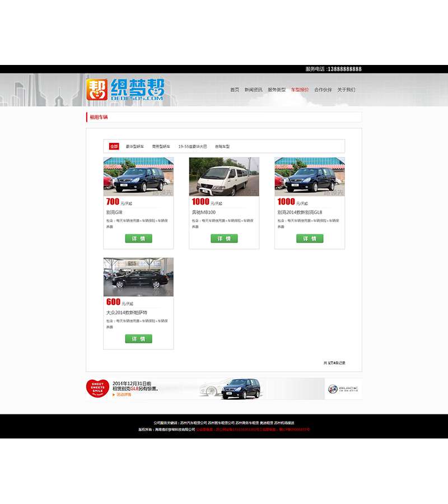The image size is (448, 504).
Task: Open the 别克2014款新别克GL8 title link
Action: pos(300,212)
